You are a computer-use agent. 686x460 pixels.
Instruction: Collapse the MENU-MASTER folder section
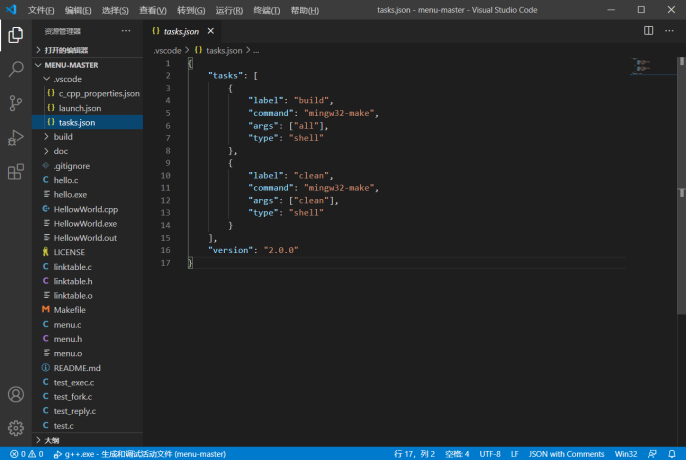point(88,65)
